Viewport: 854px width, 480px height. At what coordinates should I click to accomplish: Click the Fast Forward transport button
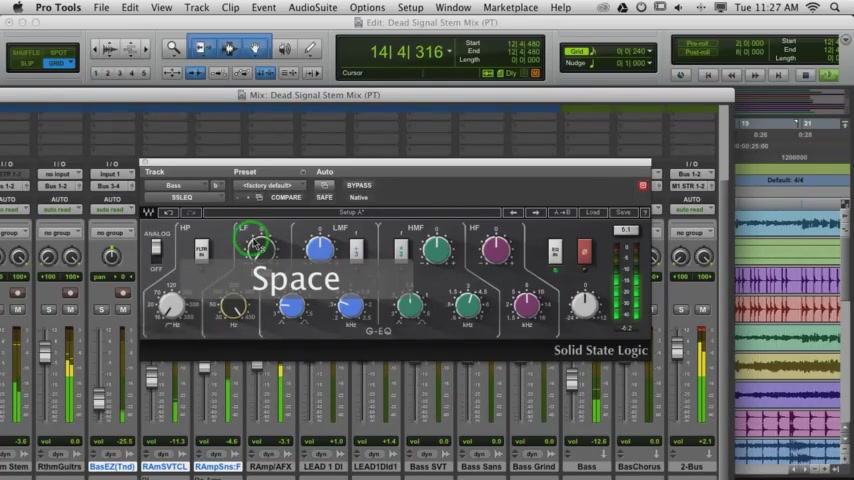[755, 75]
